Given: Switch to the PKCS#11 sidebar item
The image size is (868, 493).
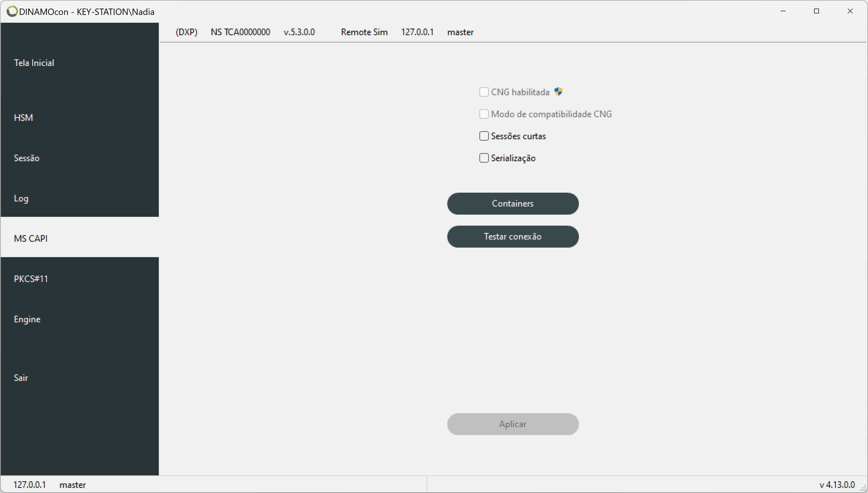Looking at the screenshot, I should coord(80,279).
